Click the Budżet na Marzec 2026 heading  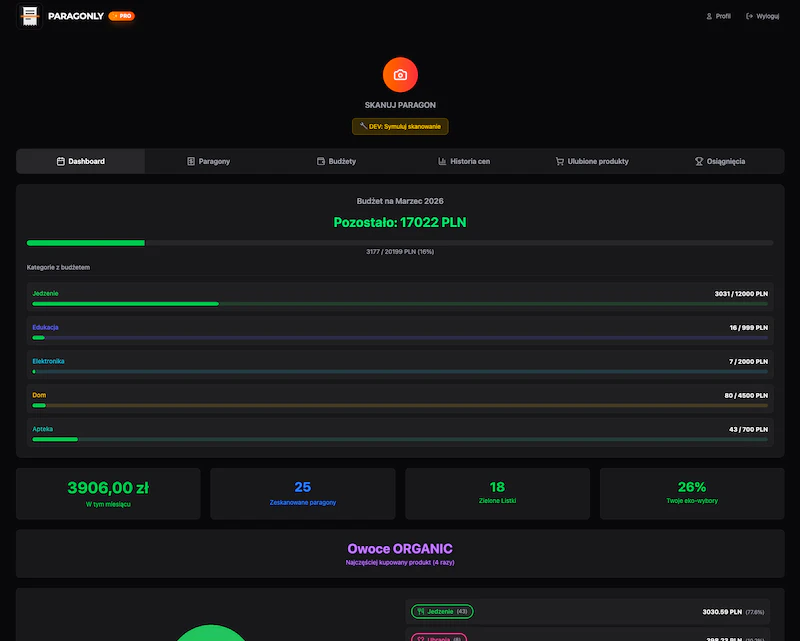[400, 201]
